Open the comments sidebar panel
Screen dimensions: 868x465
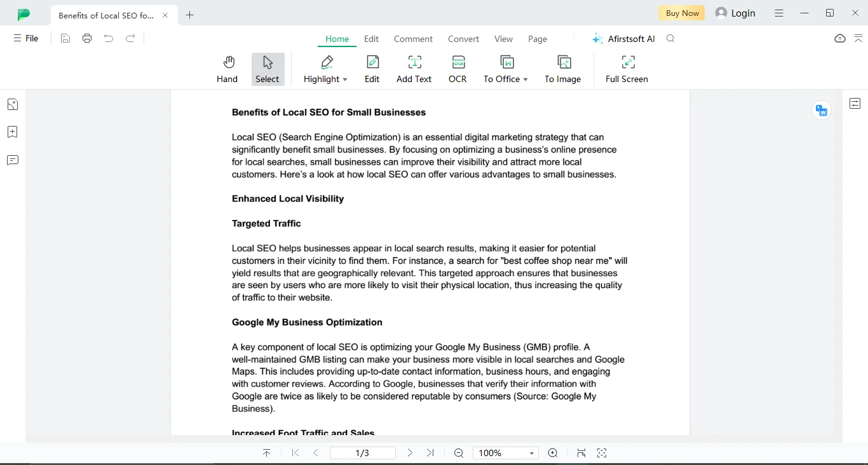(13, 160)
